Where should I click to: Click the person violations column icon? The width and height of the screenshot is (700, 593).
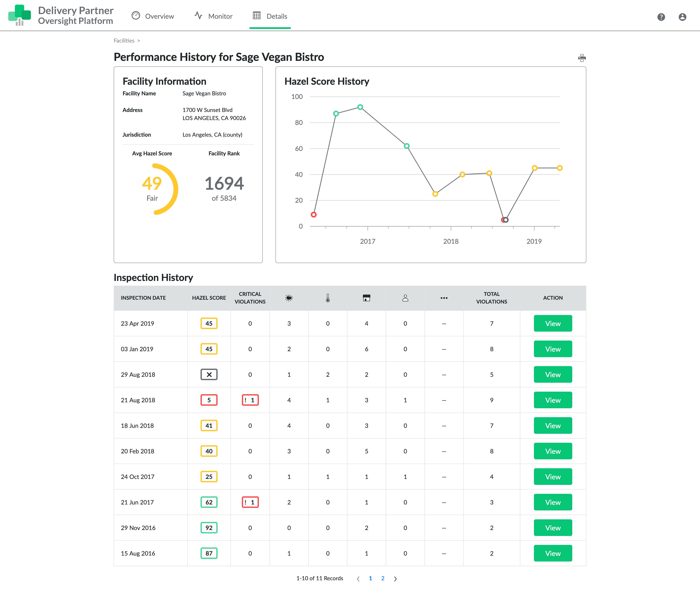(405, 298)
